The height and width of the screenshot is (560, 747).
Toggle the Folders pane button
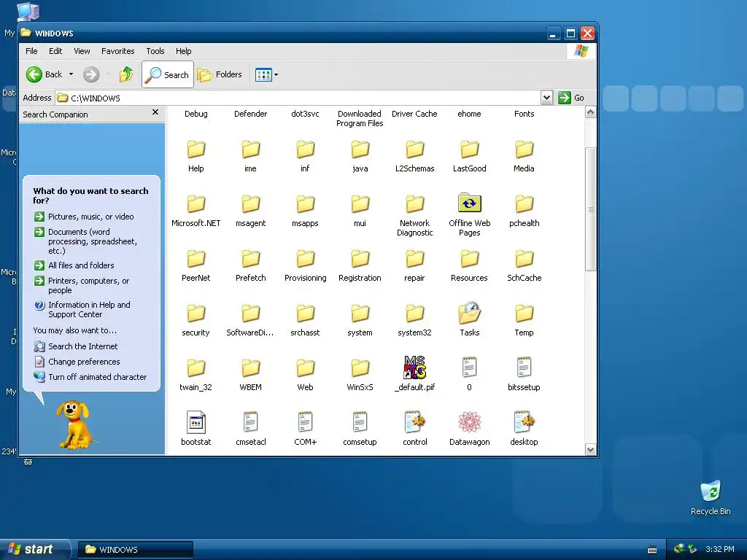[219, 74]
